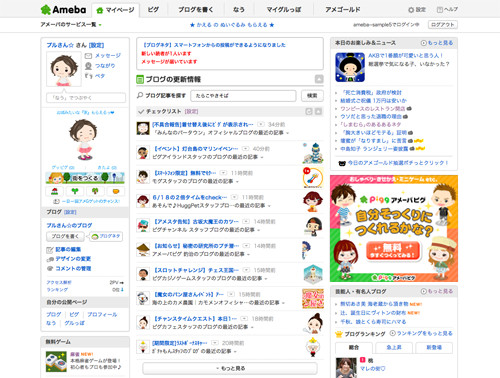
Task: Click the かえるのぬいぐるみ promotional link
Action: click(x=232, y=25)
